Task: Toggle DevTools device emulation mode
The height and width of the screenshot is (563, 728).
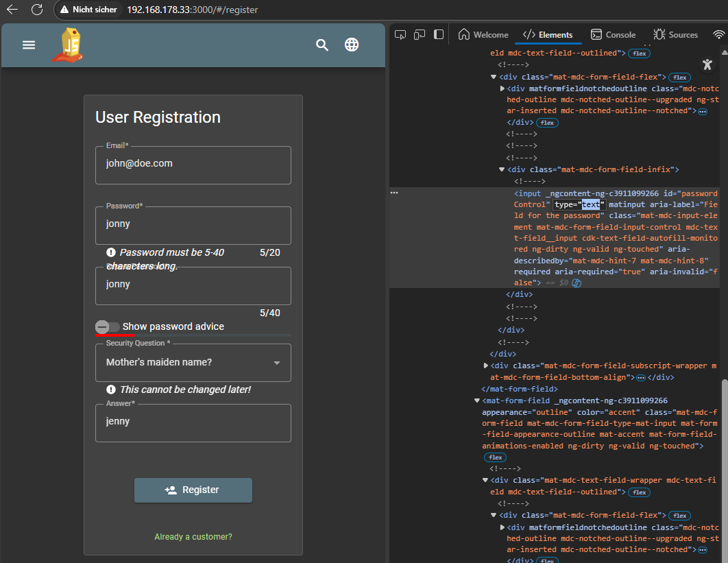Action: pos(420,35)
